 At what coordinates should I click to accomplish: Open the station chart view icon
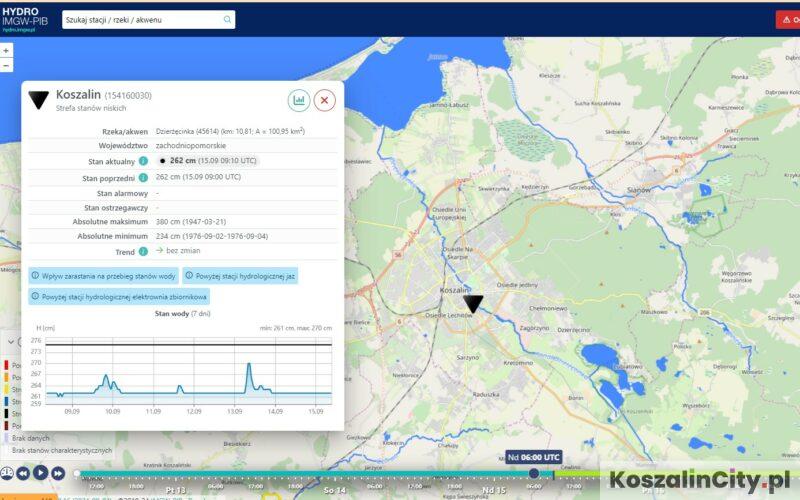(x=298, y=100)
